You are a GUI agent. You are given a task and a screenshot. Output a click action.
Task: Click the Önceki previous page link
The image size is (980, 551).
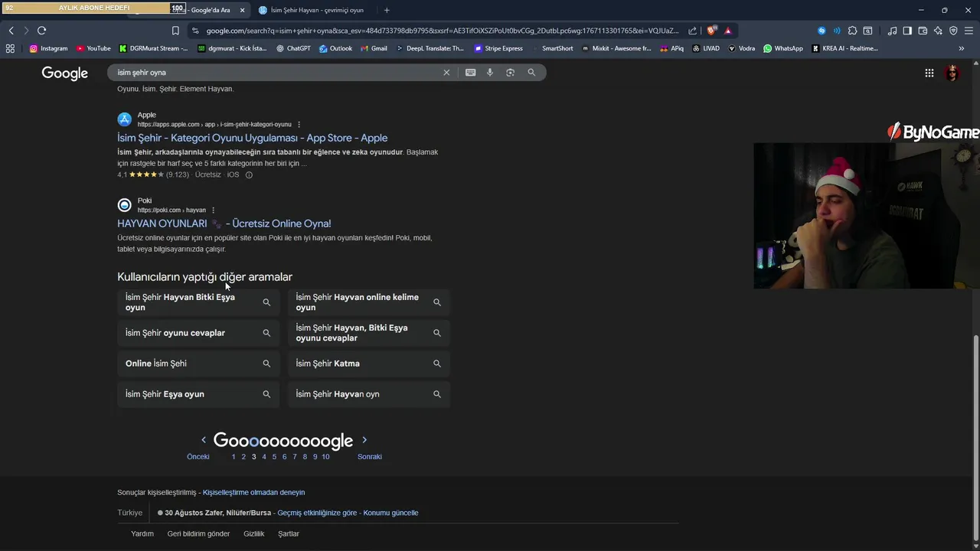coord(198,457)
